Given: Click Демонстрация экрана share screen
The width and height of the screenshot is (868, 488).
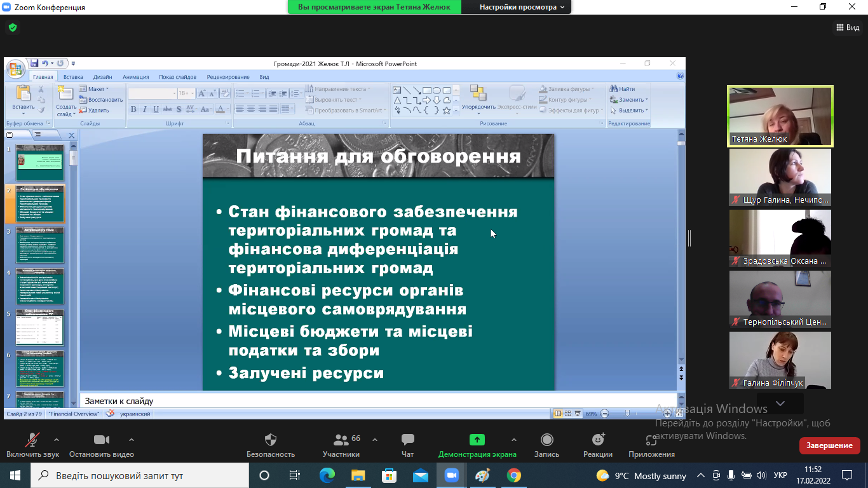Looking at the screenshot, I should pyautogui.click(x=477, y=445).
